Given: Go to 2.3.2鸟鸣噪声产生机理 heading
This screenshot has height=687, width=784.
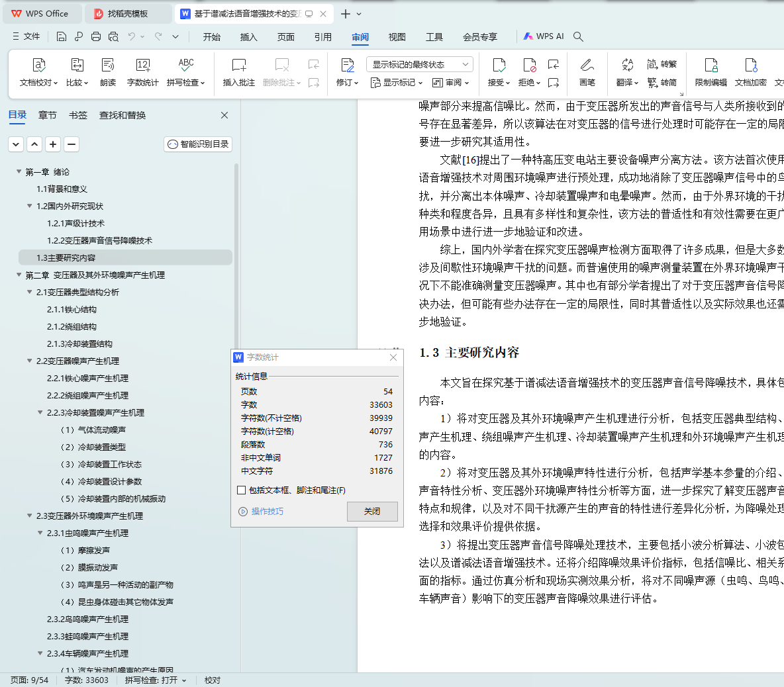Looking at the screenshot, I should point(88,619).
